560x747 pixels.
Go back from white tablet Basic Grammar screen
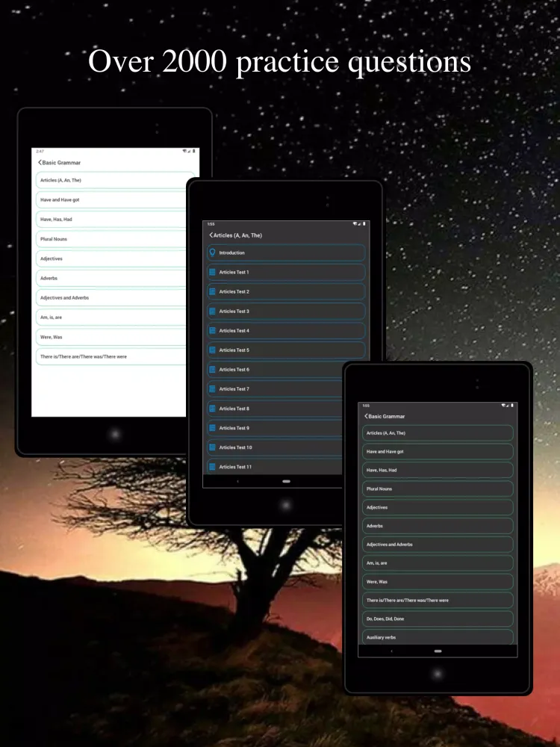[40, 162]
